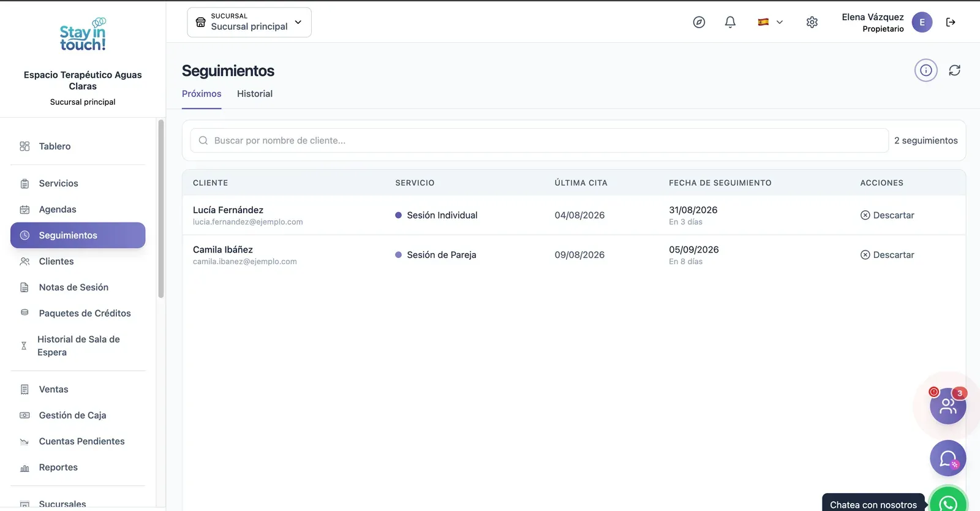Open Gestión de Caja in the sidebar

click(x=78, y=415)
